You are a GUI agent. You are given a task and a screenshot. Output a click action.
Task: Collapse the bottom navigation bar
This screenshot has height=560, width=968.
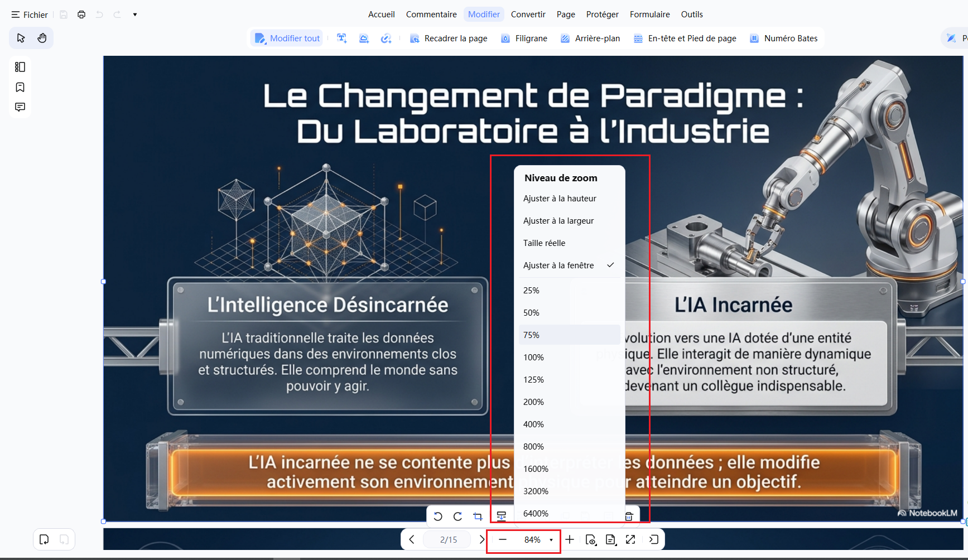click(x=654, y=539)
